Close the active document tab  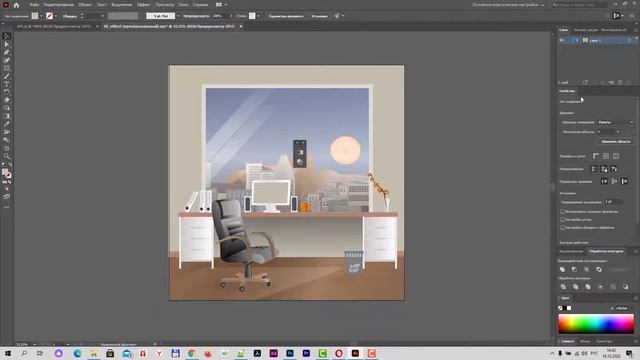[x=241, y=26]
